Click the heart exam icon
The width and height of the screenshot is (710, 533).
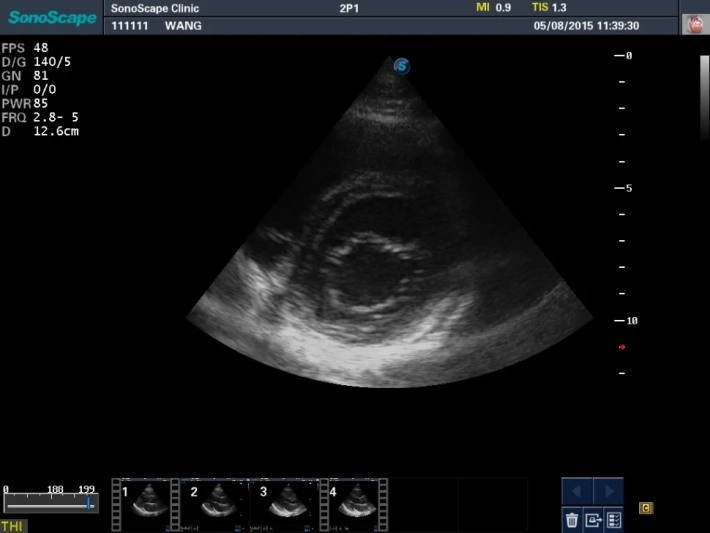click(694, 25)
